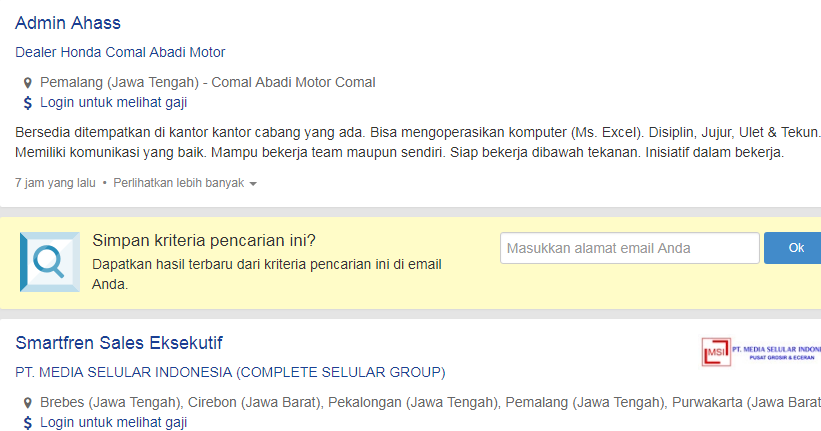Open Dealer Honda Comal Abadi Motor company link
Viewport: 821px width, 431px height.
pyautogui.click(x=120, y=52)
